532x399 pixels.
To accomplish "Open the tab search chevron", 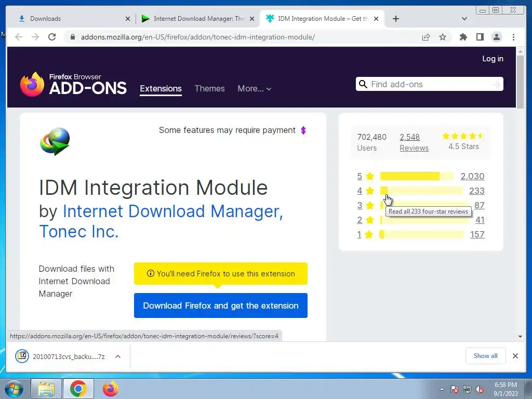I will pos(464,19).
